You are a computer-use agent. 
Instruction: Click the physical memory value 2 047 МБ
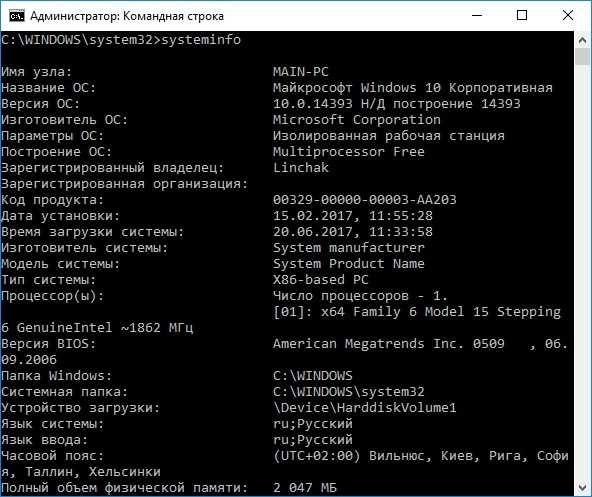click(x=305, y=487)
